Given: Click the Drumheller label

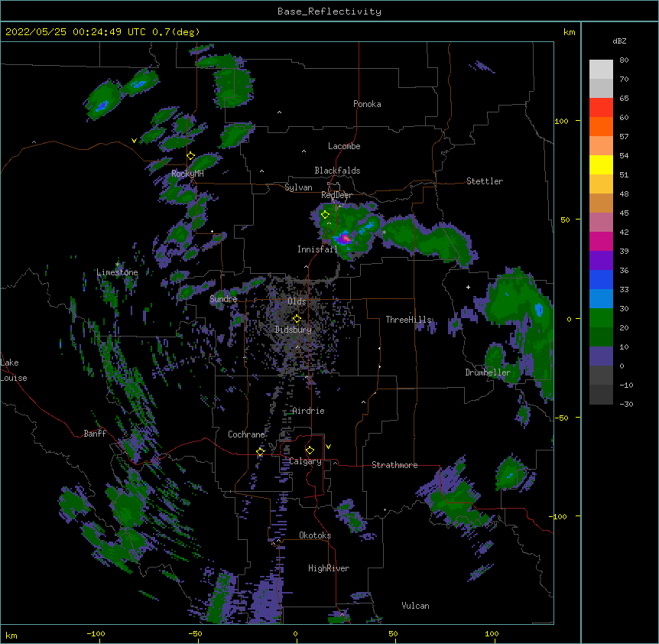Looking at the screenshot, I should (x=488, y=372).
